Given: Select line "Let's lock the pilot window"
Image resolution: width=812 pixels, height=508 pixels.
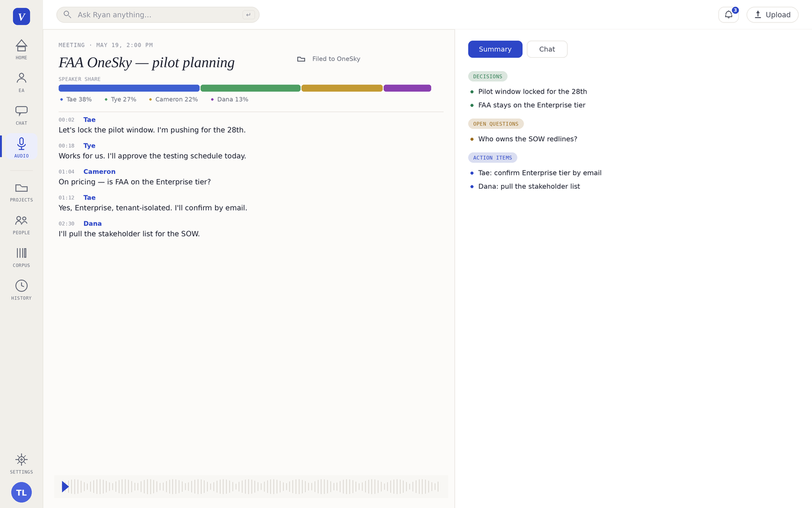Looking at the screenshot, I should pyautogui.click(x=152, y=130).
